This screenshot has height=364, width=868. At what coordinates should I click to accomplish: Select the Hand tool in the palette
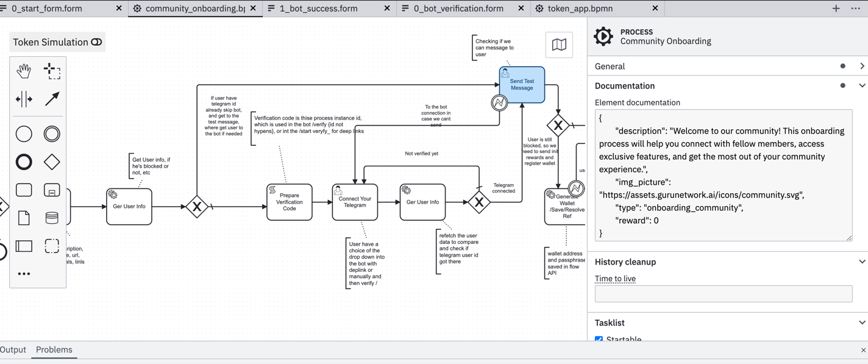coord(24,70)
